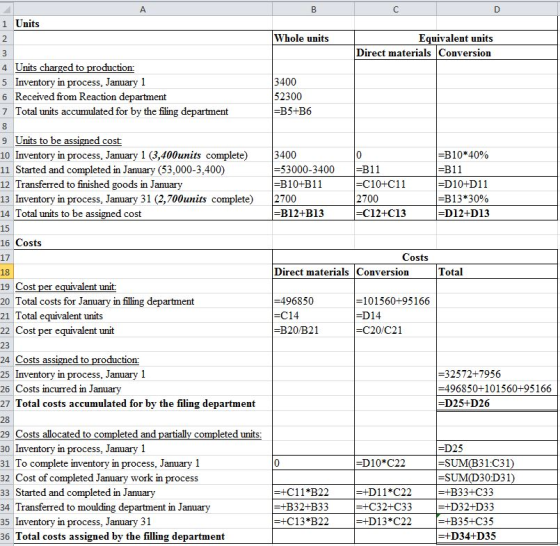Click the 'Total' column header cell

pos(497,272)
